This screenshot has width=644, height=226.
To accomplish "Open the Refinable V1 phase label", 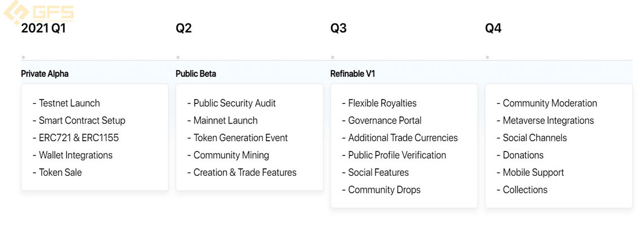I will click(x=353, y=74).
